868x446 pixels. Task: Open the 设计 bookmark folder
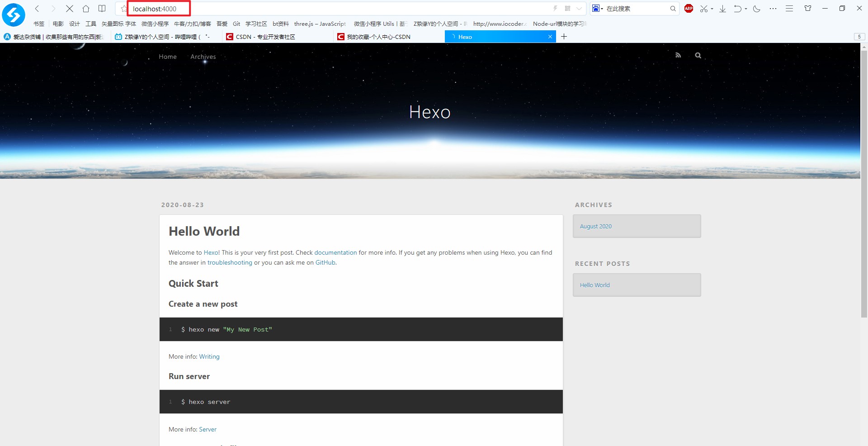pos(75,24)
